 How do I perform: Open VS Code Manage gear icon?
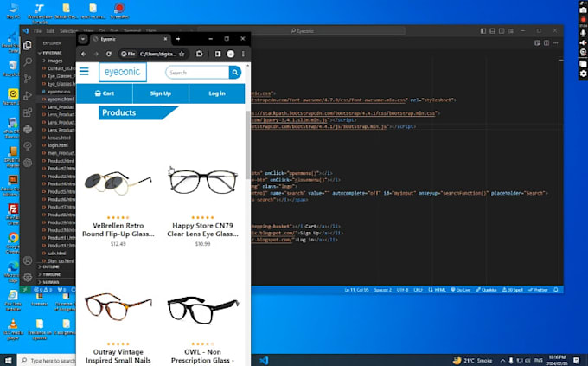tap(29, 277)
